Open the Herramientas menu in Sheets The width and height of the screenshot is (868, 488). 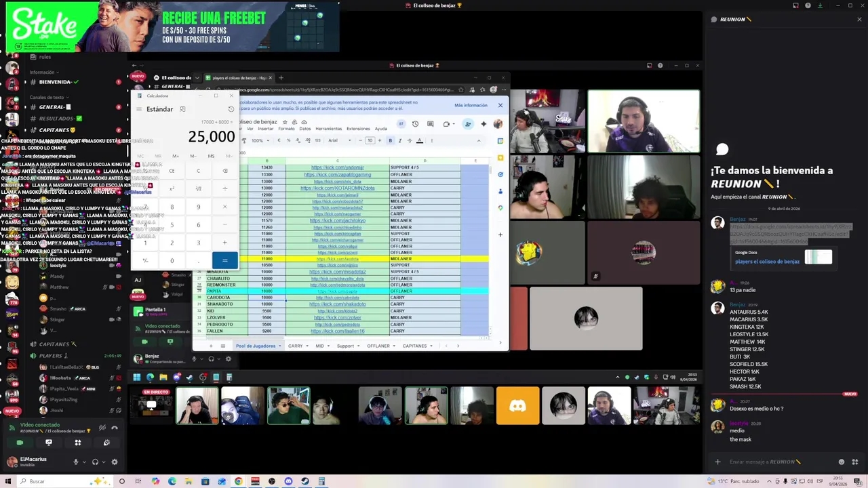pyautogui.click(x=329, y=129)
